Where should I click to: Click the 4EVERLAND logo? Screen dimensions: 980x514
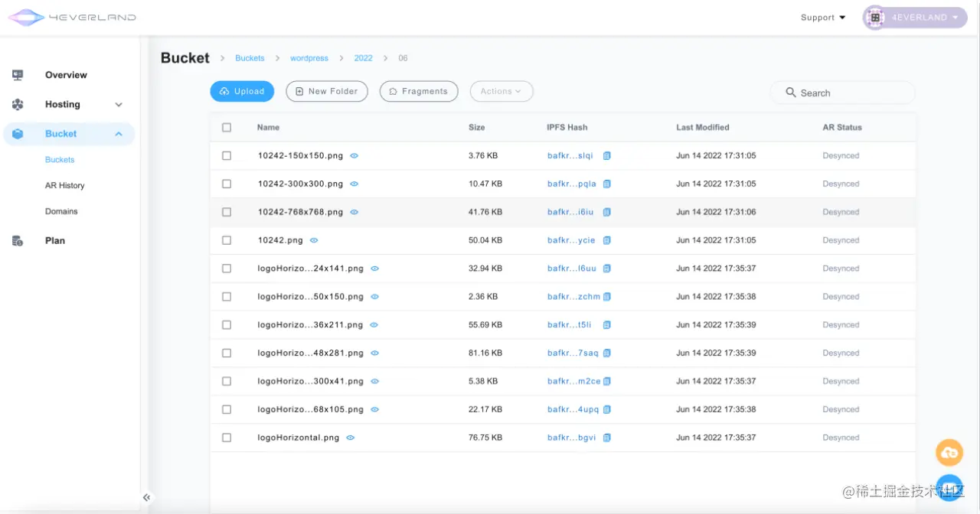click(x=72, y=17)
